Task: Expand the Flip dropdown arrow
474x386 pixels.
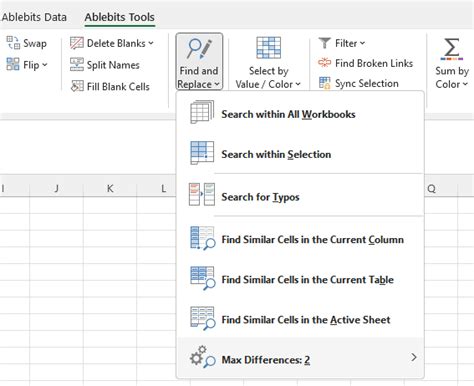Action: pos(45,64)
